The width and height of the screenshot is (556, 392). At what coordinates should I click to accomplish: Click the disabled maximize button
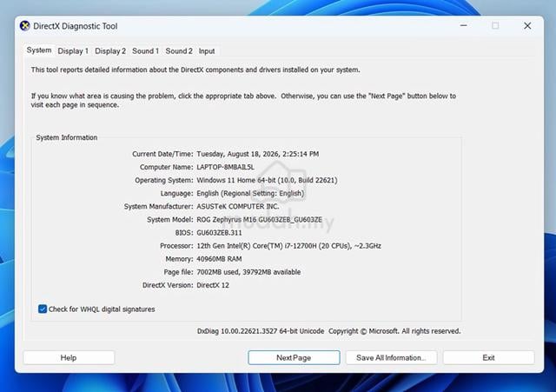(495, 25)
